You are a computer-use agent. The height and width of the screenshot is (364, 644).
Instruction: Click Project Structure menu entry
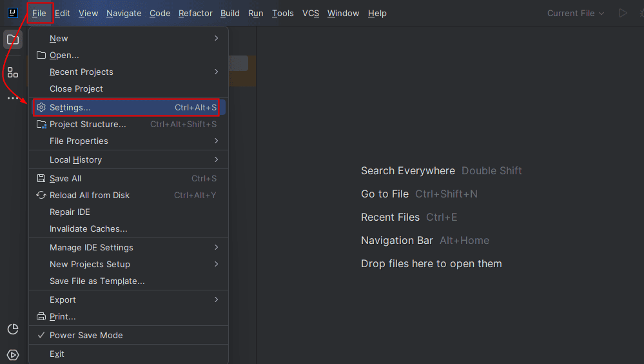(88, 124)
